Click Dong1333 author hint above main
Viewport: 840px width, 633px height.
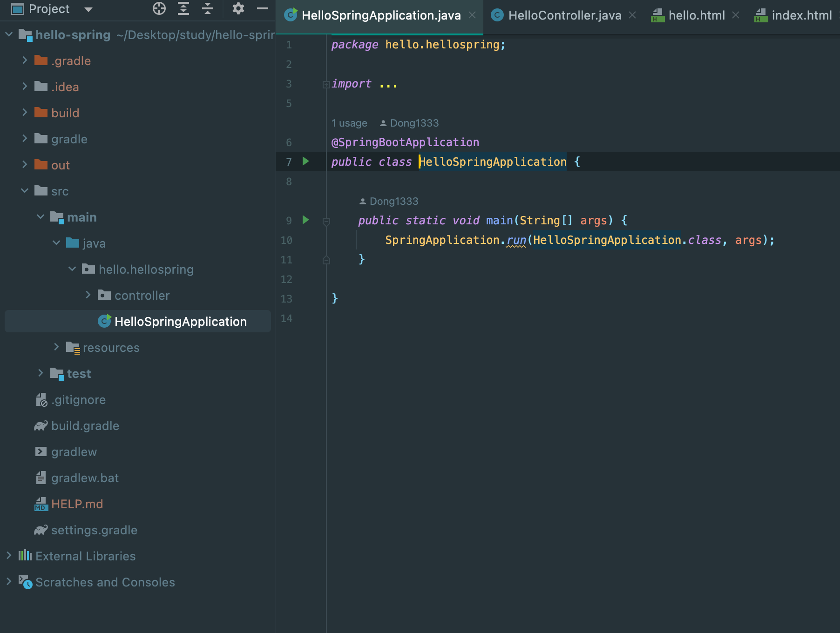pyautogui.click(x=389, y=201)
